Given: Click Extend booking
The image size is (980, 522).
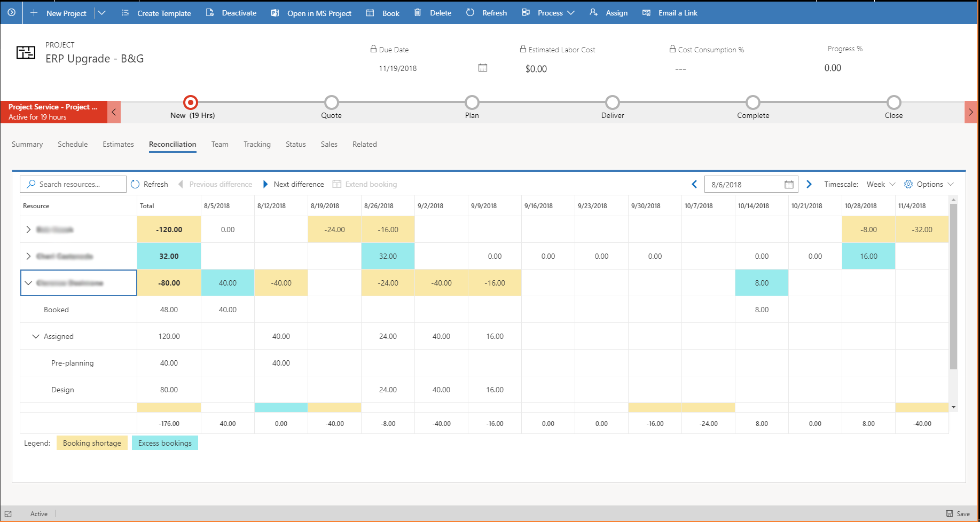Looking at the screenshot, I should click(365, 184).
